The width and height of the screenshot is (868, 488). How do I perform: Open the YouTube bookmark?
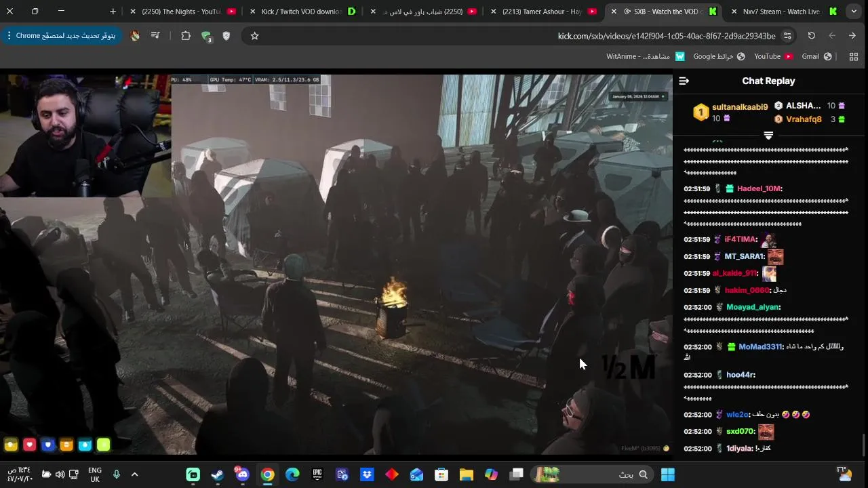tap(774, 57)
